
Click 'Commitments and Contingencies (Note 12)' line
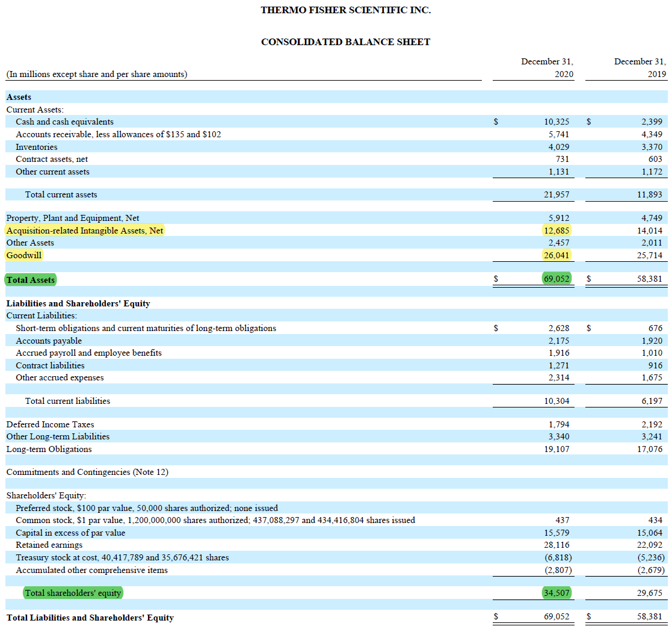(87, 472)
